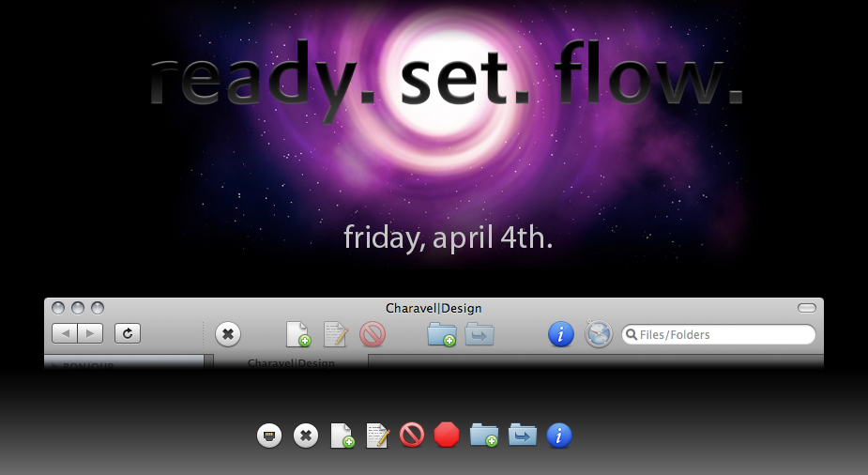868x475 pixels.
Task: Click the dimmed prohibit icon in window toolbar
Action: pyautogui.click(x=373, y=335)
